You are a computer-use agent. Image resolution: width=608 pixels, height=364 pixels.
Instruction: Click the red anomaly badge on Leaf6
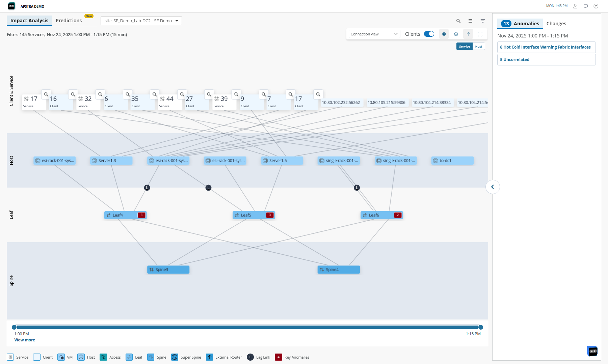tap(398, 215)
